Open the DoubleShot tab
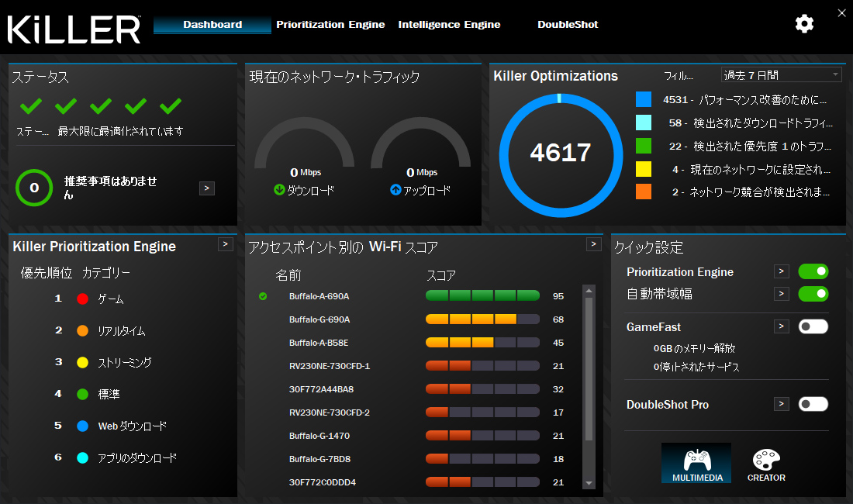This screenshot has height=504, width=853. (568, 25)
